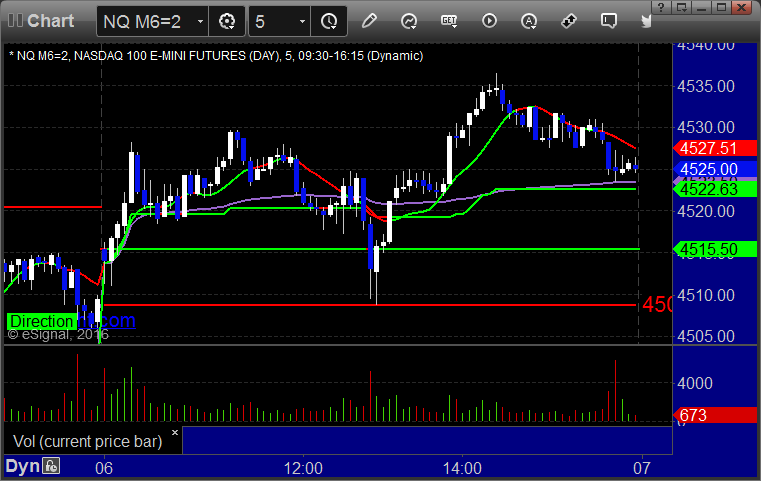Click the 12:00 time axis label

point(303,468)
